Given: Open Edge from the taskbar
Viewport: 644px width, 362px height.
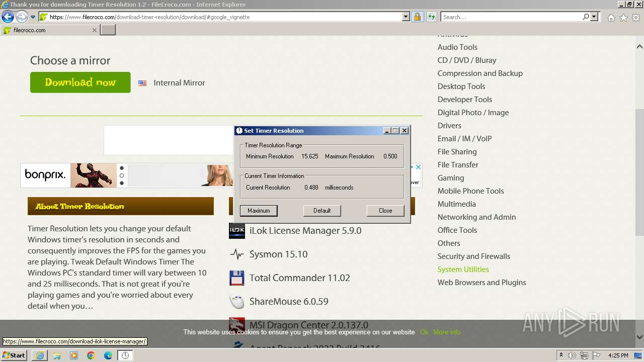Looking at the screenshot, I should [108, 355].
